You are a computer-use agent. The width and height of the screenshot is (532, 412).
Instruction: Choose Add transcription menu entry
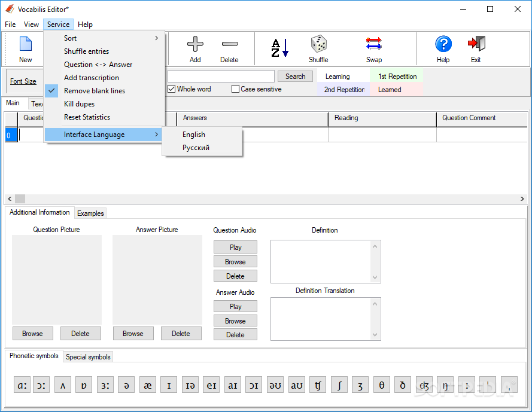[105, 78]
